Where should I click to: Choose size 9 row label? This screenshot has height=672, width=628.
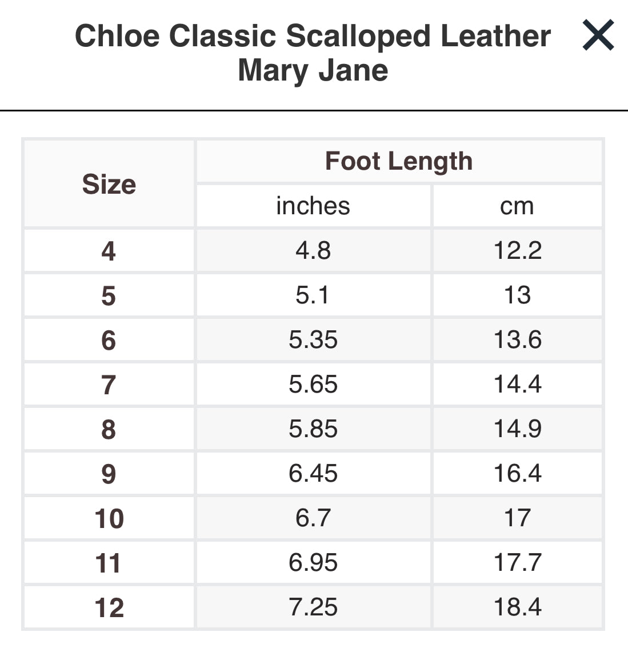click(109, 474)
